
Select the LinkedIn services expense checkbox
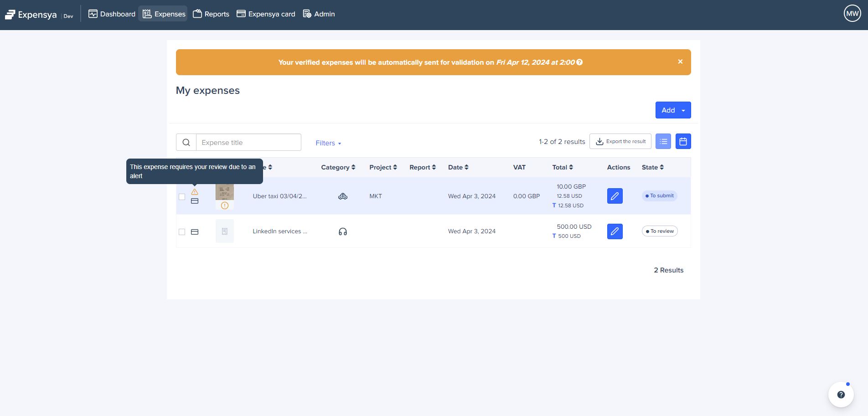point(182,232)
